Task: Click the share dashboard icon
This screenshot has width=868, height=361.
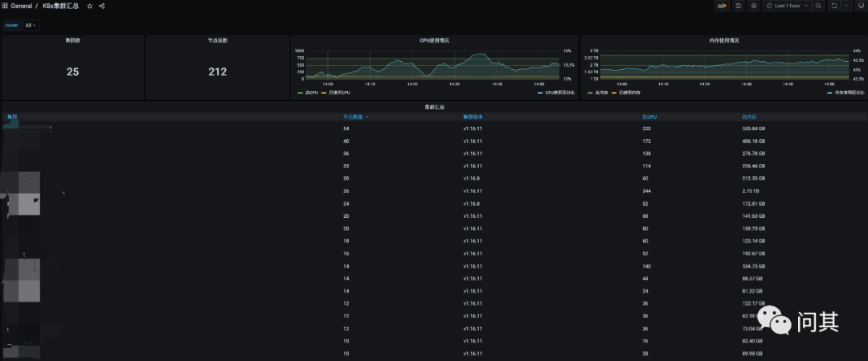Action: (101, 6)
